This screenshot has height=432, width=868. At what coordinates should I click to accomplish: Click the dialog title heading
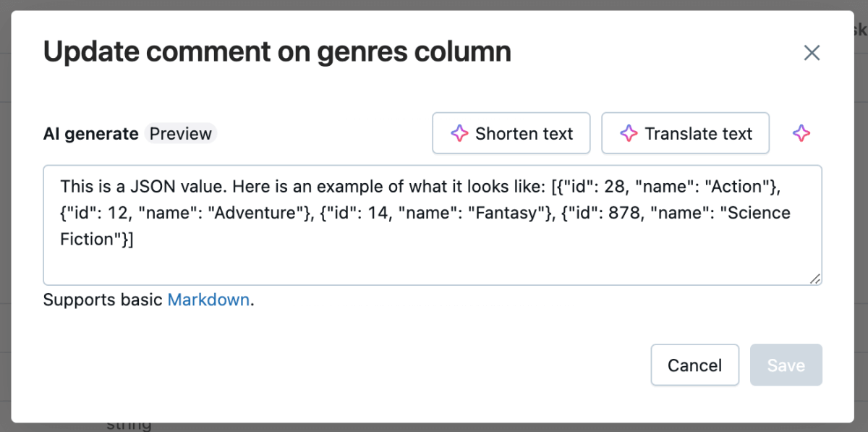(277, 52)
